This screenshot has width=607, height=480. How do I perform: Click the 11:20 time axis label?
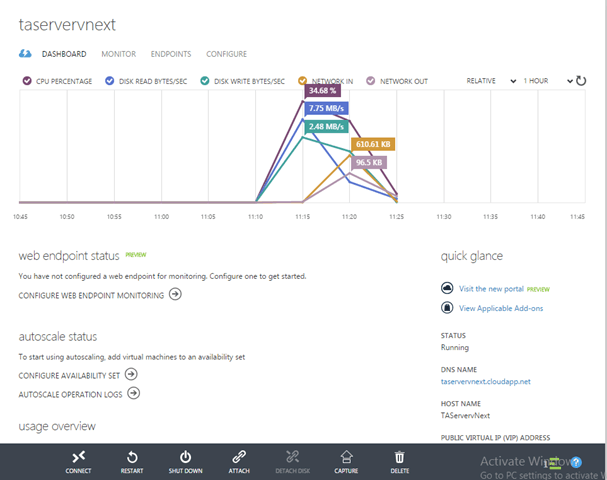tap(350, 217)
